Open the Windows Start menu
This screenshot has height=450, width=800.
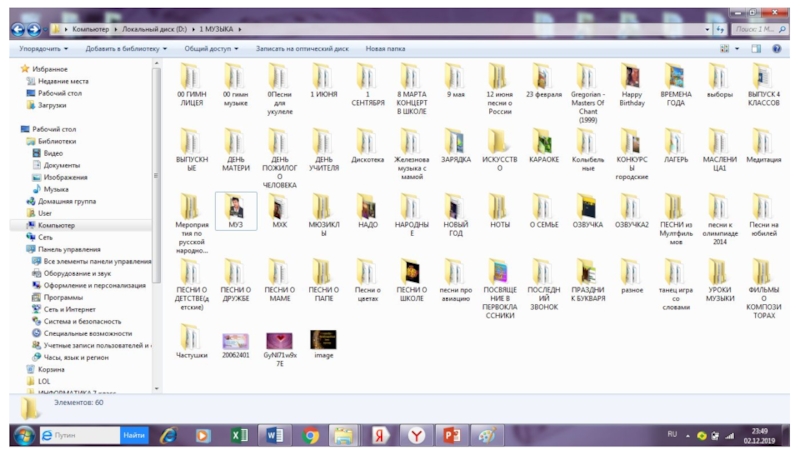[23, 435]
